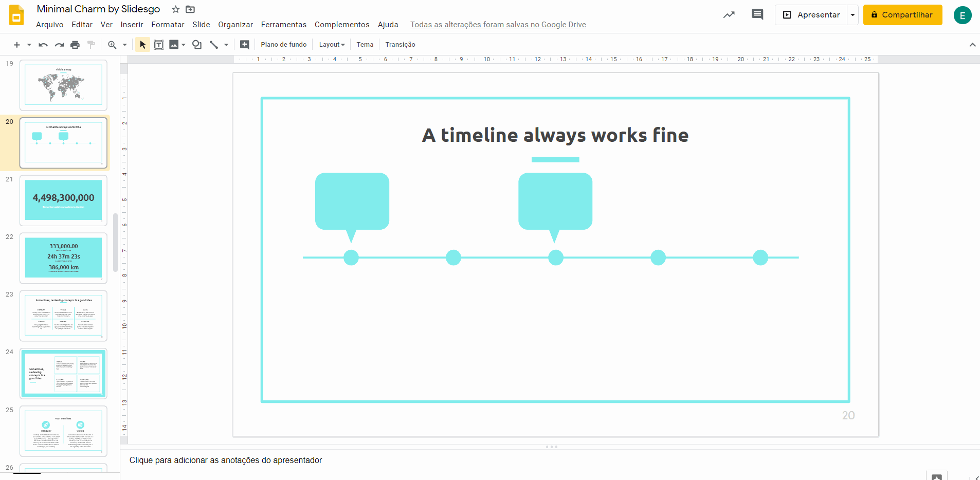Click the saved to Google Drive link
Viewport: 980px width, 480px height.
click(x=498, y=25)
